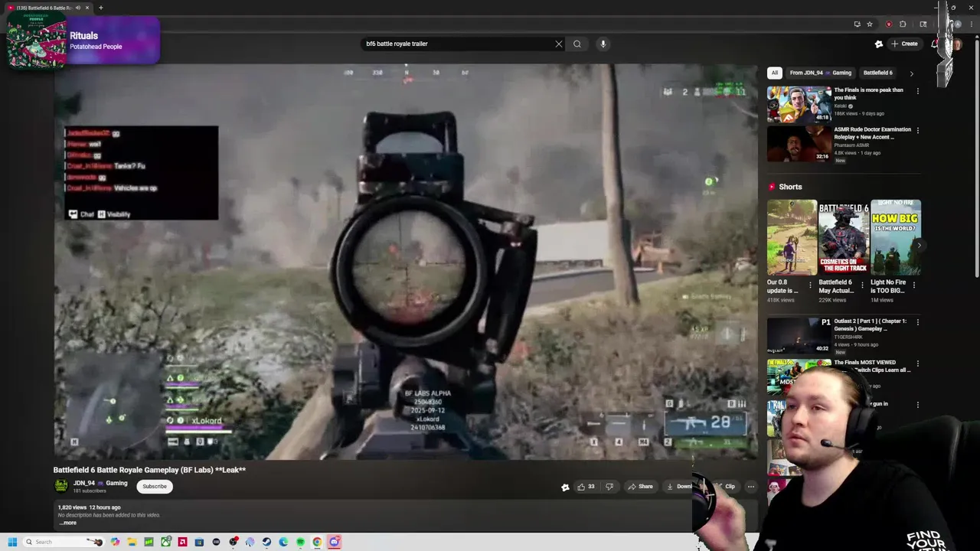
Task: Click the extension icon left of like button
Action: [x=565, y=487]
